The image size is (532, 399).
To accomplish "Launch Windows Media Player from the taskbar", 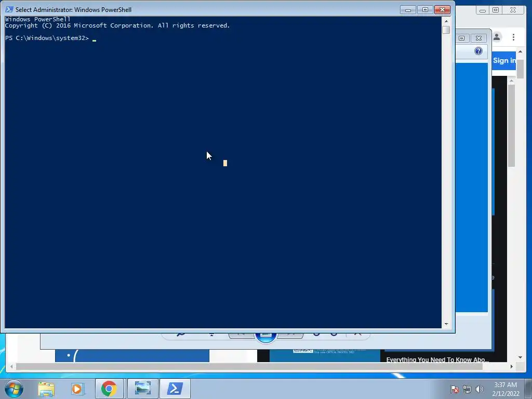I will [77, 389].
